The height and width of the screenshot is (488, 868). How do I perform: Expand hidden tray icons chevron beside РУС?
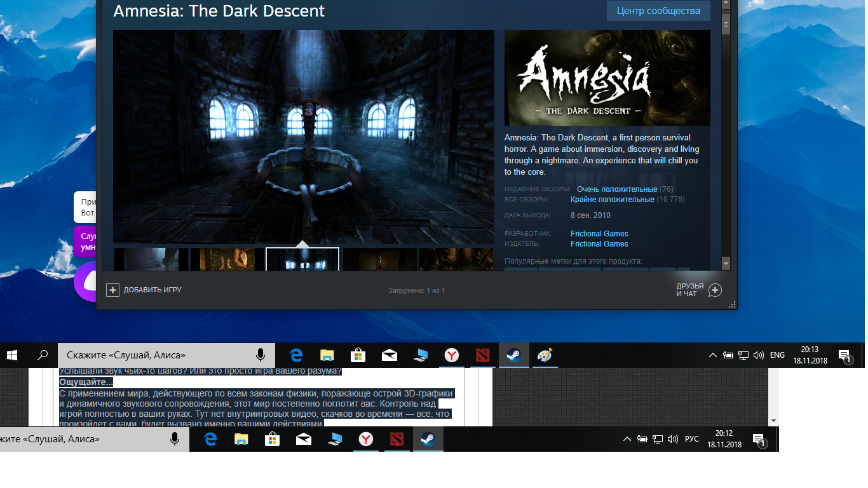(627, 439)
